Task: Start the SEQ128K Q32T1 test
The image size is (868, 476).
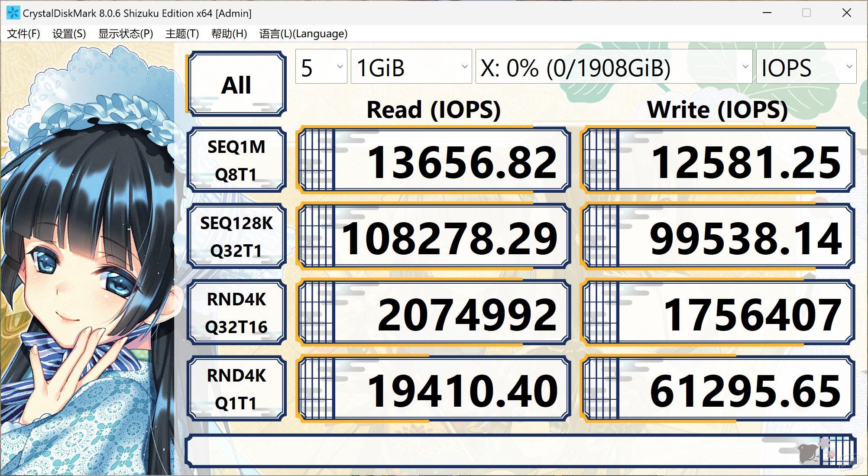Action: click(x=236, y=236)
